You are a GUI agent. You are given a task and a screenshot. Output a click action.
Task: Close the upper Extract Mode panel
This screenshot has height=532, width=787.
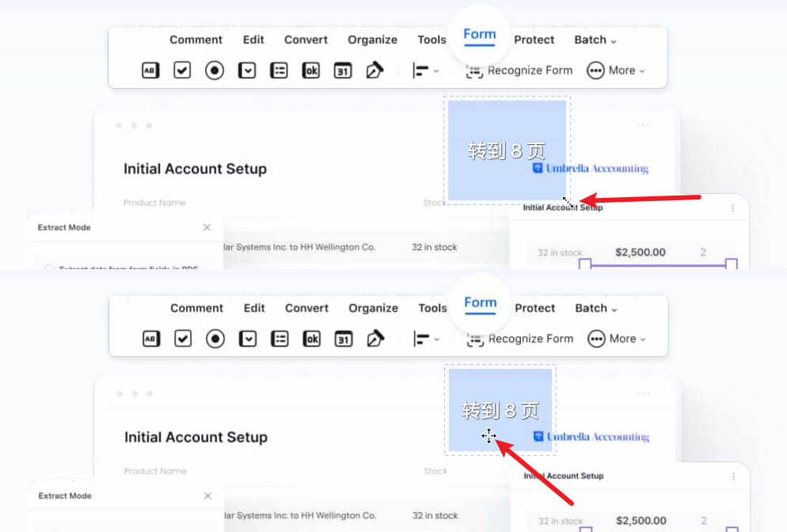207,227
